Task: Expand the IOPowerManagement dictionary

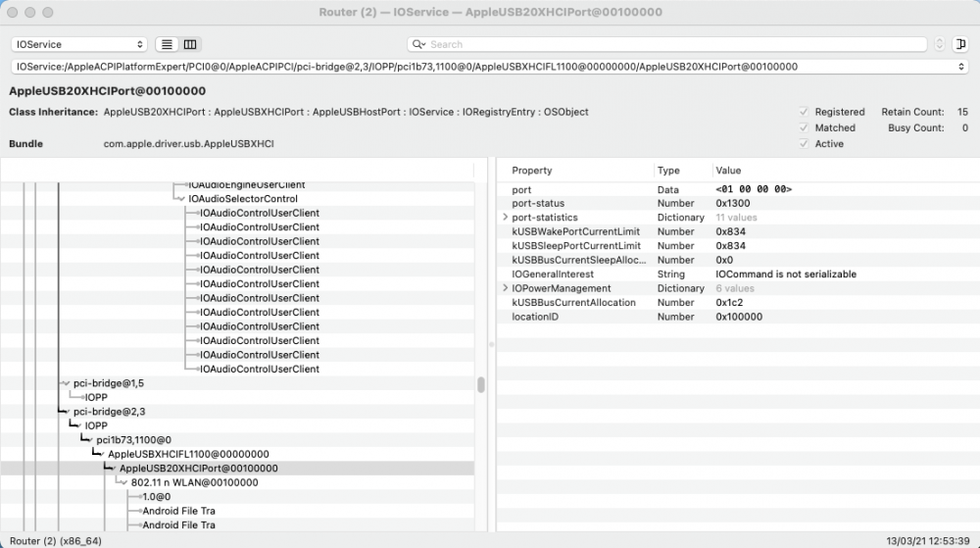Action: point(505,288)
